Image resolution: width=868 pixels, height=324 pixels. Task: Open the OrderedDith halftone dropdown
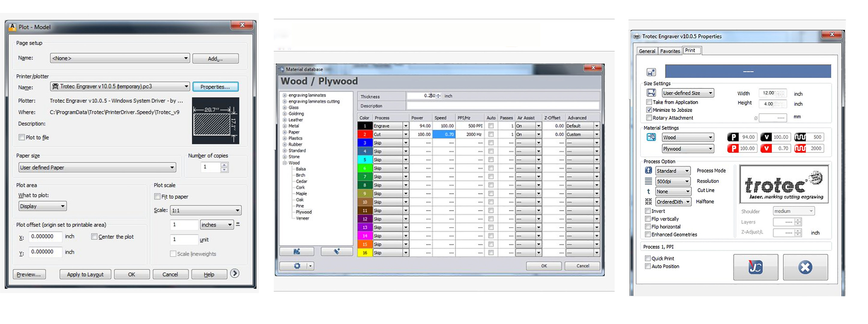pyautogui.click(x=673, y=202)
